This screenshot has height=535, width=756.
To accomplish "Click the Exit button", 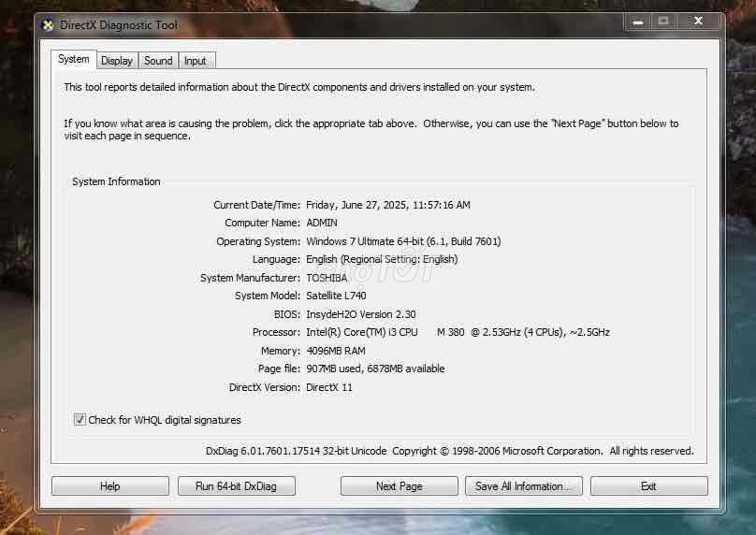I will coord(649,485).
